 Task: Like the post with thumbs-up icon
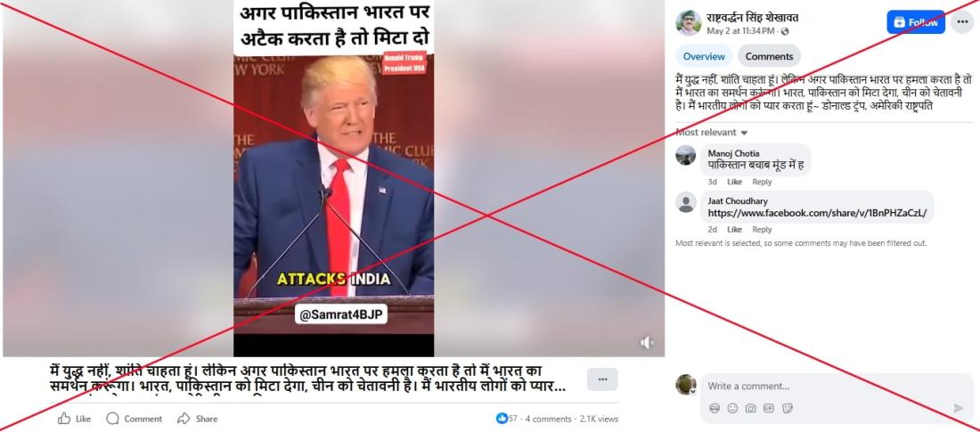click(74, 419)
